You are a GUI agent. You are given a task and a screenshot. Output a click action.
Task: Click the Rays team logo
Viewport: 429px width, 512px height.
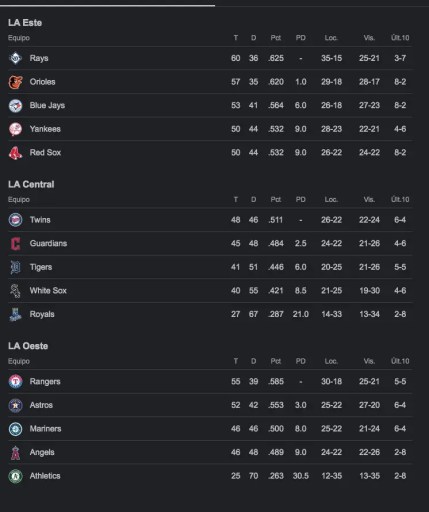pyautogui.click(x=15, y=58)
